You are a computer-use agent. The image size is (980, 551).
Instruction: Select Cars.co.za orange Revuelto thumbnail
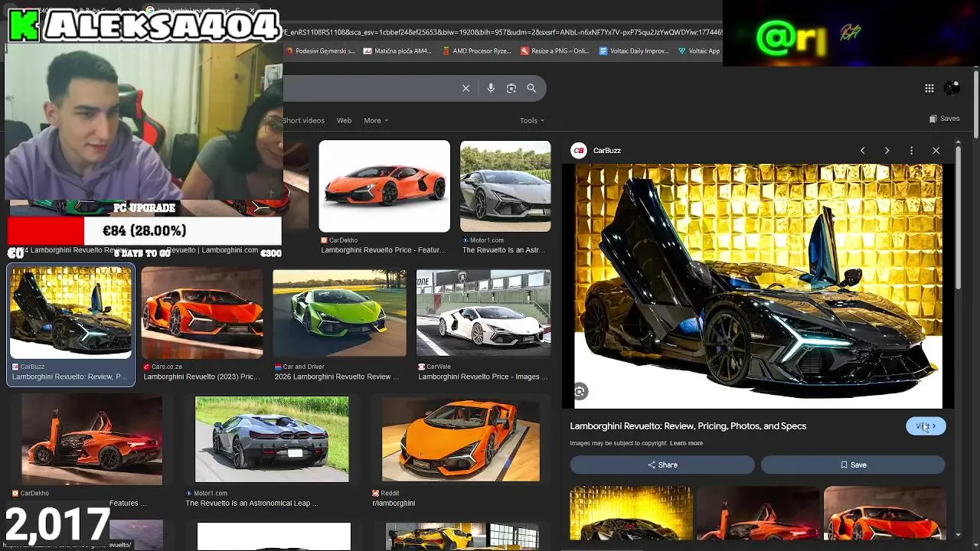[x=202, y=314]
